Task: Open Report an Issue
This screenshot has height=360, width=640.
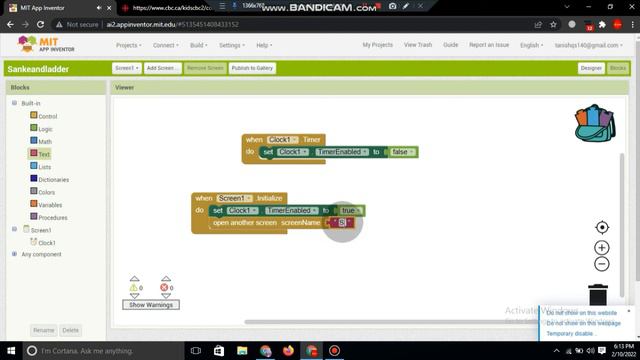Action: pyautogui.click(x=489, y=45)
